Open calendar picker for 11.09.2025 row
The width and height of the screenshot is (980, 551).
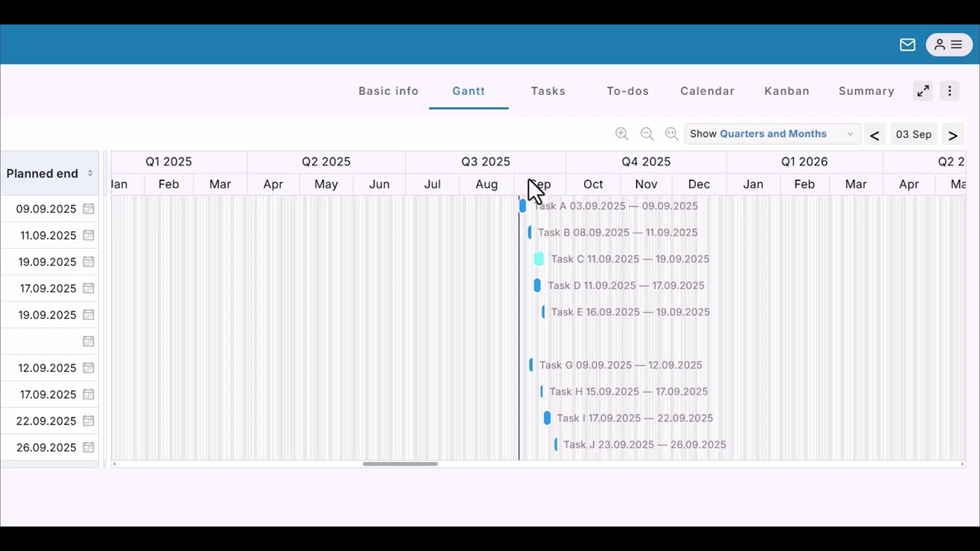(89, 235)
